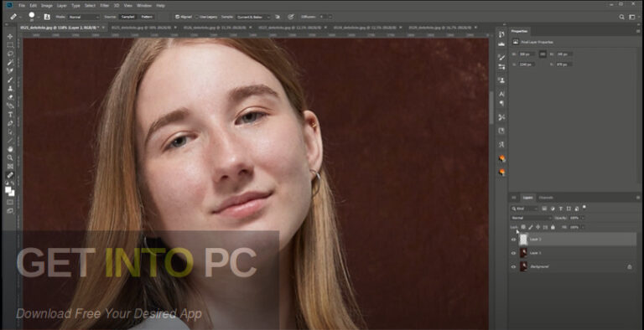Hide the Background layer eye icon

tap(513, 267)
